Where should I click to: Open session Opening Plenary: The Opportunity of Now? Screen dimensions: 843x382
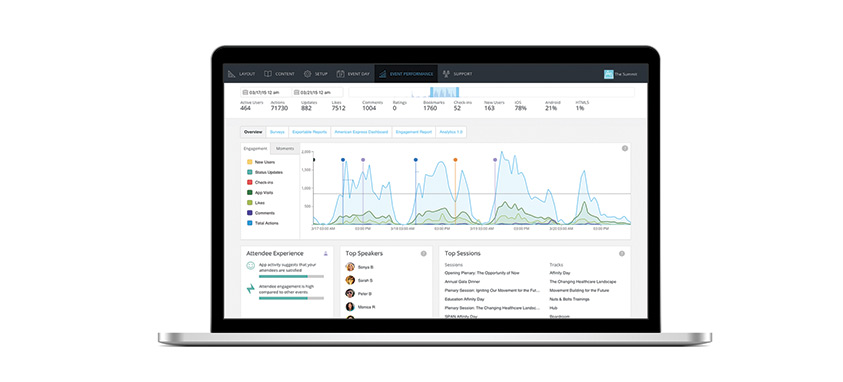coord(482,273)
